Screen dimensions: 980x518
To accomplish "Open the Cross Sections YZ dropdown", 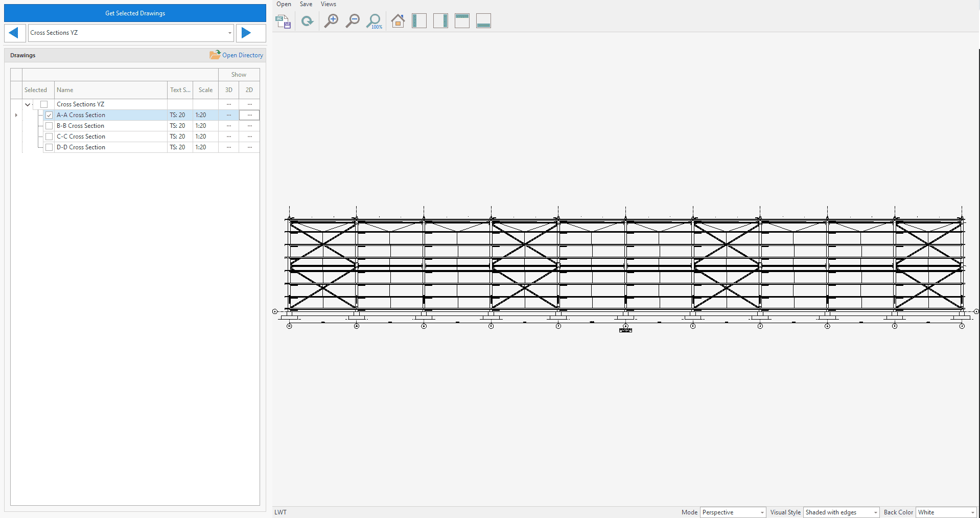I will pyautogui.click(x=229, y=33).
